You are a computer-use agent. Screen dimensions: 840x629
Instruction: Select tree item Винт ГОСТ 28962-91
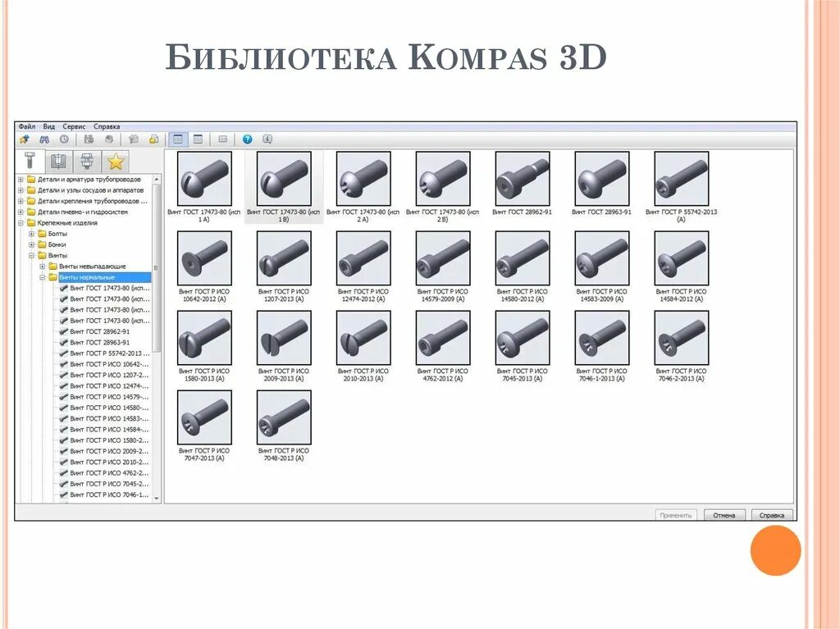99,331
